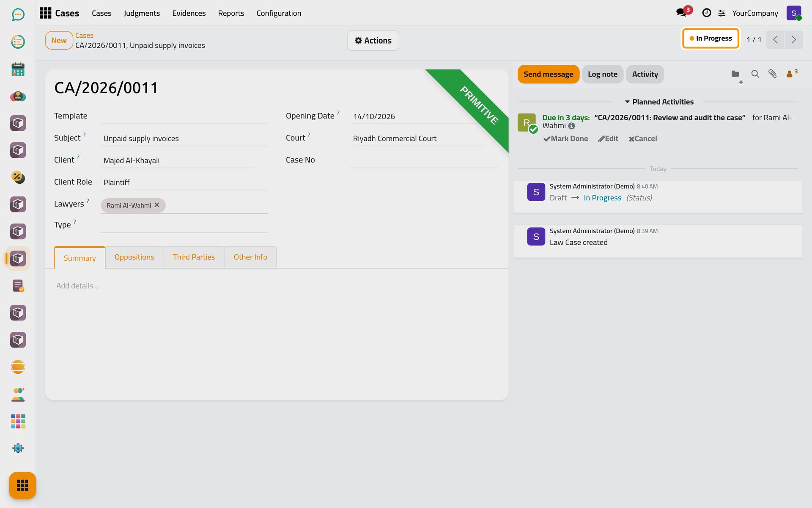812x508 pixels.
Task: Open the colorful dashboard grid sidebar icon
Action: click(x=18, y=421)
